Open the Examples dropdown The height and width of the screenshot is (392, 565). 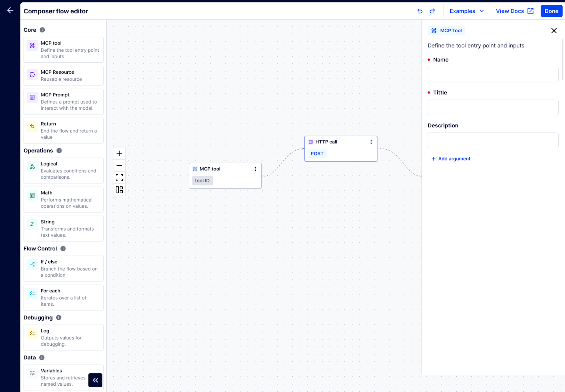click(x=466, y=11)
